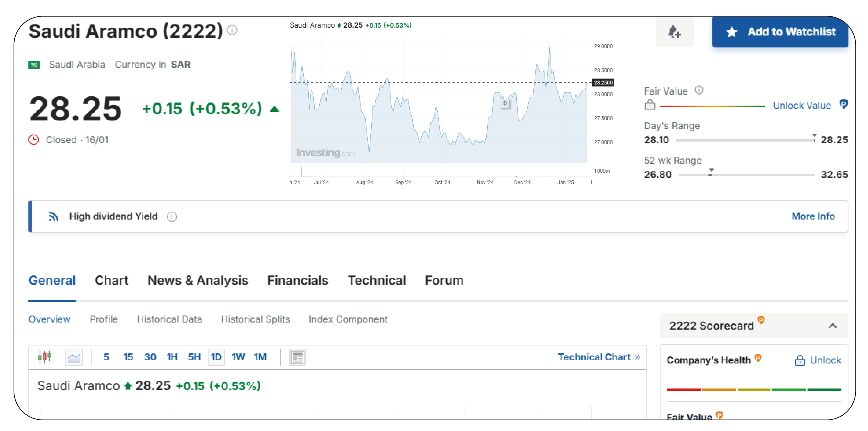Click the info icon beside Saudi Aramco (2222)
The height and width of the screenshot is (431, 868).
point(232,30)
